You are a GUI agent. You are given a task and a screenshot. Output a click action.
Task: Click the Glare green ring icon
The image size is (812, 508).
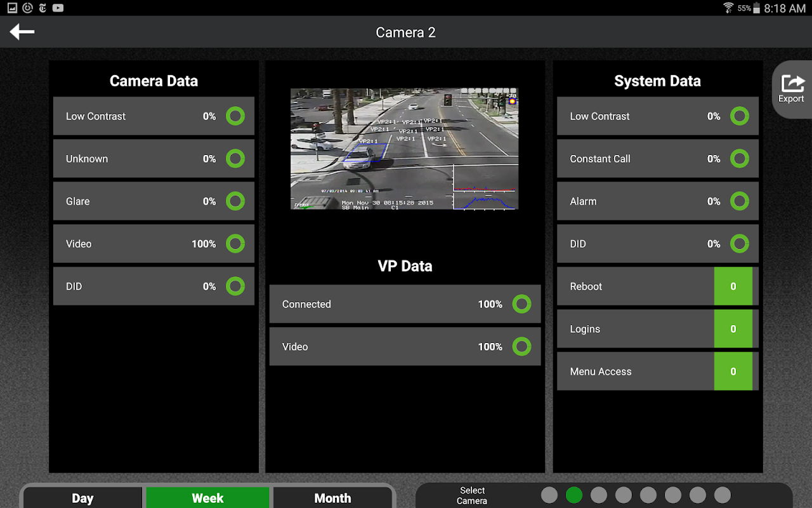click(x=235, y=201)
